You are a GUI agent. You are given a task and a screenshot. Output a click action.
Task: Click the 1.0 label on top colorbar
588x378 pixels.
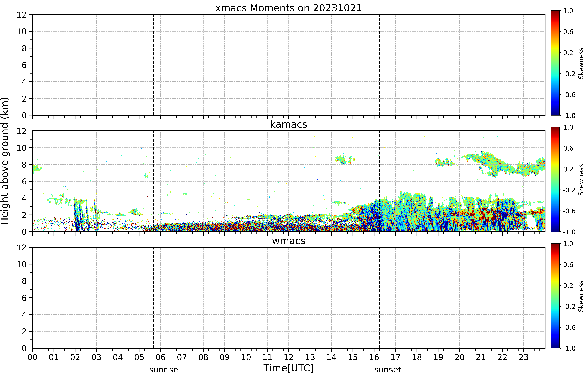[x=568, y=11]
